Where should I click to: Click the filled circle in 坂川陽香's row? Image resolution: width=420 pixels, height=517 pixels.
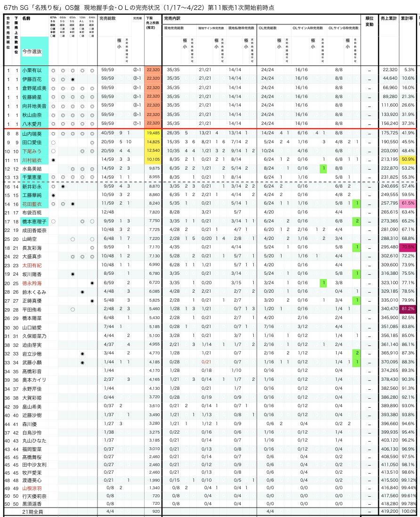point(73,274)
